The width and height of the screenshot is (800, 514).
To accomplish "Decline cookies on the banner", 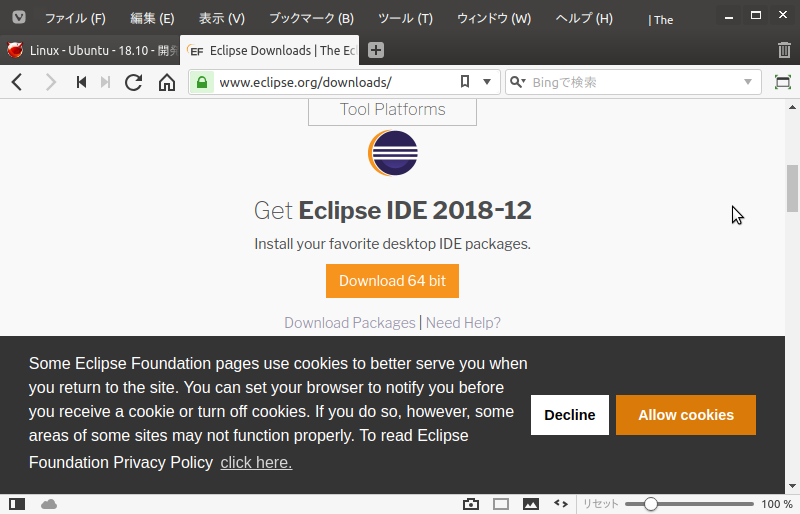I will point(570,415).
